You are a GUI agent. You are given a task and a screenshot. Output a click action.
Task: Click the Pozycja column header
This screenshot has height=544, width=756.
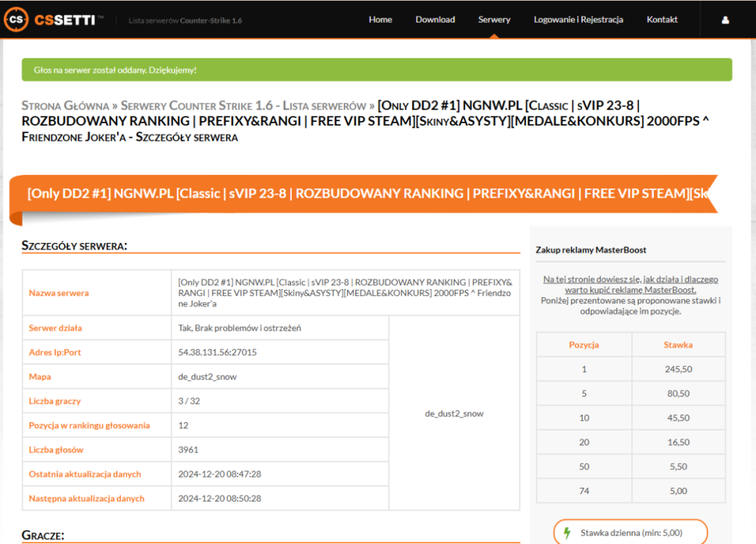584,345
